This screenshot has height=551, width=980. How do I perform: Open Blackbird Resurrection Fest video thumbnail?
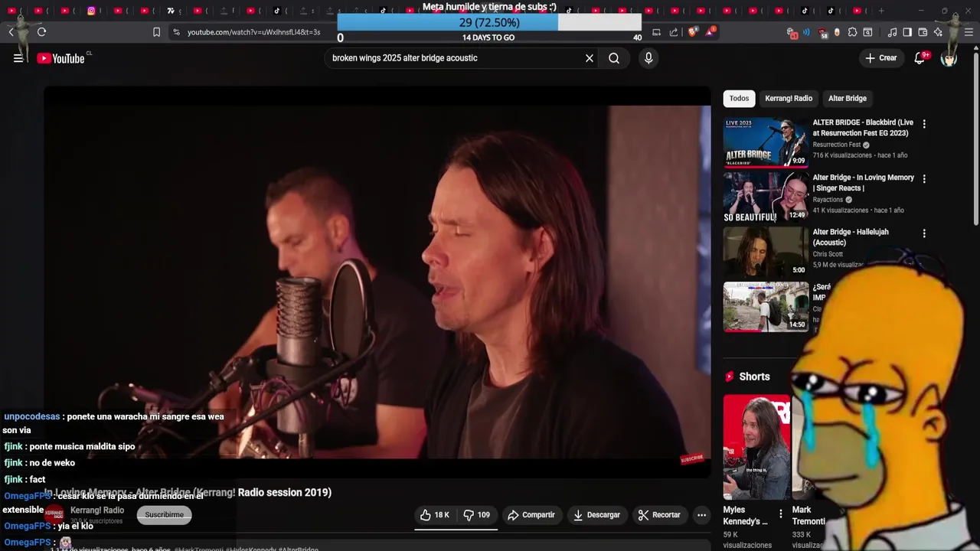point(766,142)
